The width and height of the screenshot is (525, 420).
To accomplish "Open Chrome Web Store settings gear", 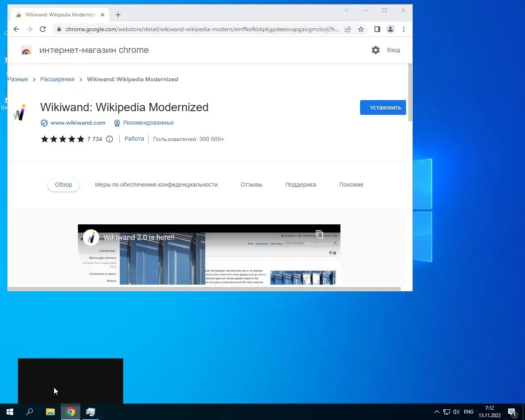I will click(376, 50).
